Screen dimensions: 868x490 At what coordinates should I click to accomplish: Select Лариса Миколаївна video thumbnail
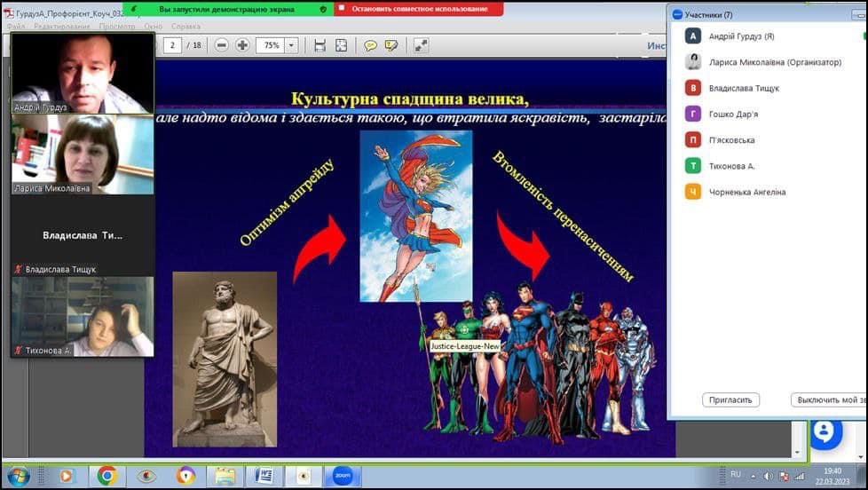point(83,154)
